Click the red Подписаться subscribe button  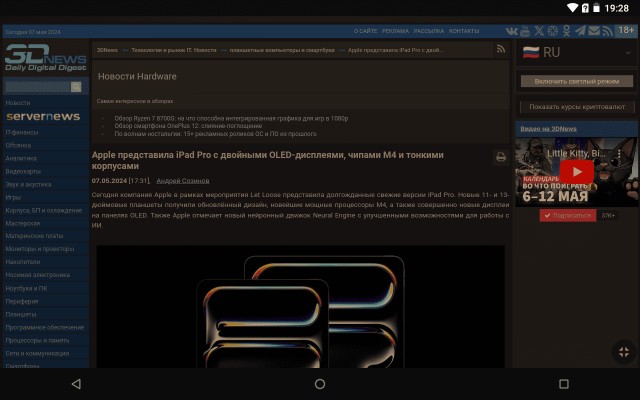coord(568,215)
